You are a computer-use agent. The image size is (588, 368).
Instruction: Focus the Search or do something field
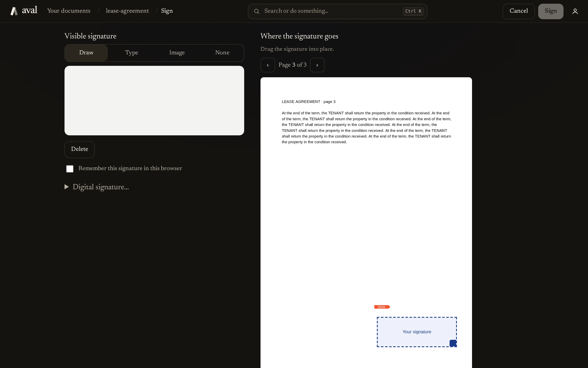pyautogui.click(x=337, y=11)
